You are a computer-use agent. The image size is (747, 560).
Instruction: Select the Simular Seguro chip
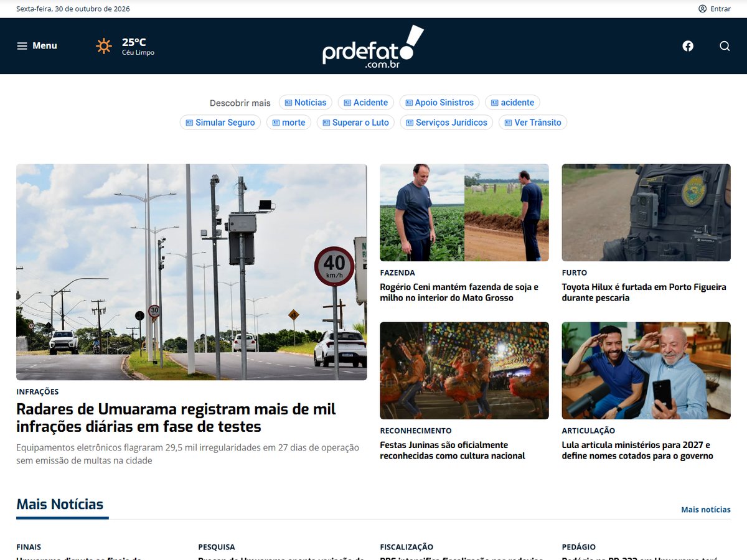click(x=220, y=123)
